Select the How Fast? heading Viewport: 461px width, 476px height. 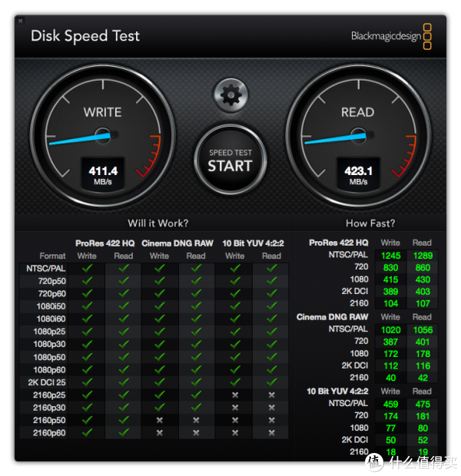point(370,223)
